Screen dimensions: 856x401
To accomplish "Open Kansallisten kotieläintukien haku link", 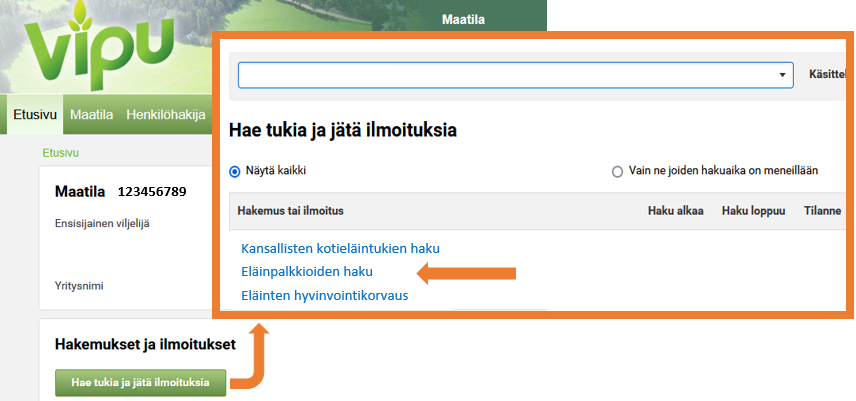I will tap(340, 249).
